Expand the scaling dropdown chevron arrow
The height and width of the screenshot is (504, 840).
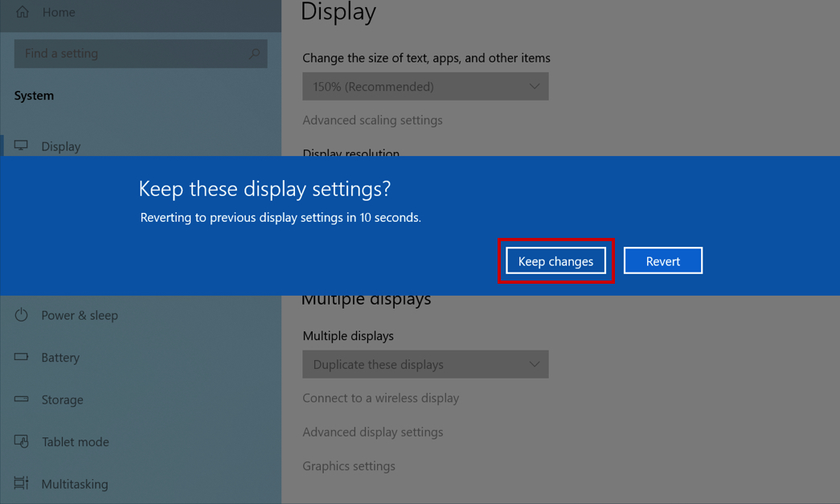tap(534, 86)
